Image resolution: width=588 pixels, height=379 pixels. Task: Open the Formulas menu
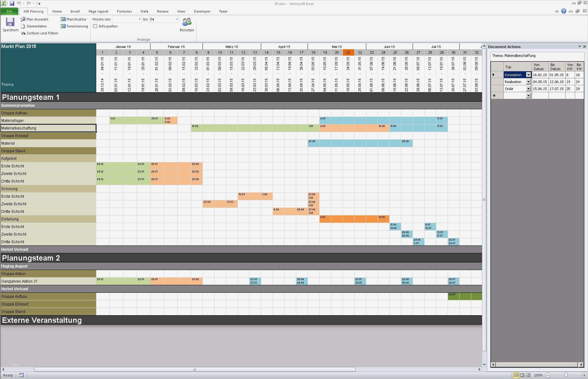point(124,11)
